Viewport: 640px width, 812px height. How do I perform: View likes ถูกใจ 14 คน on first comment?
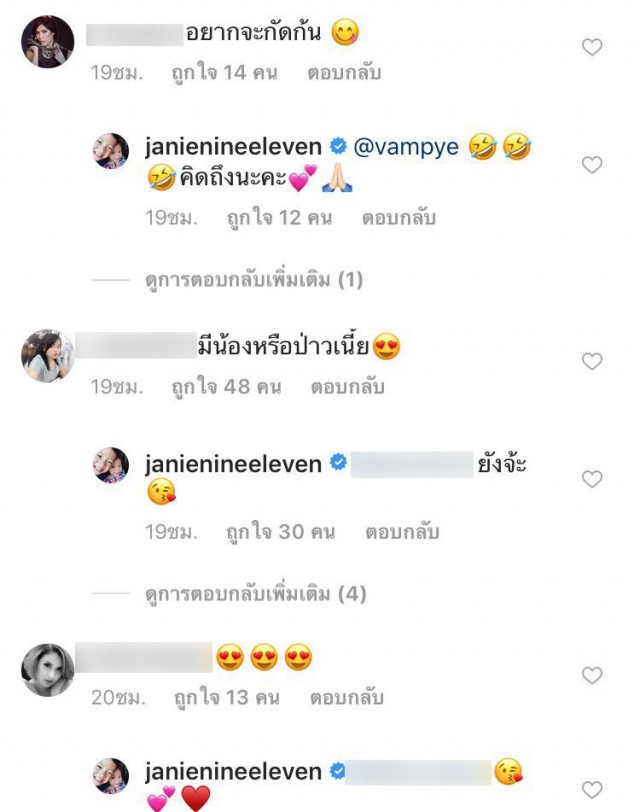click(x=224, y=72)
